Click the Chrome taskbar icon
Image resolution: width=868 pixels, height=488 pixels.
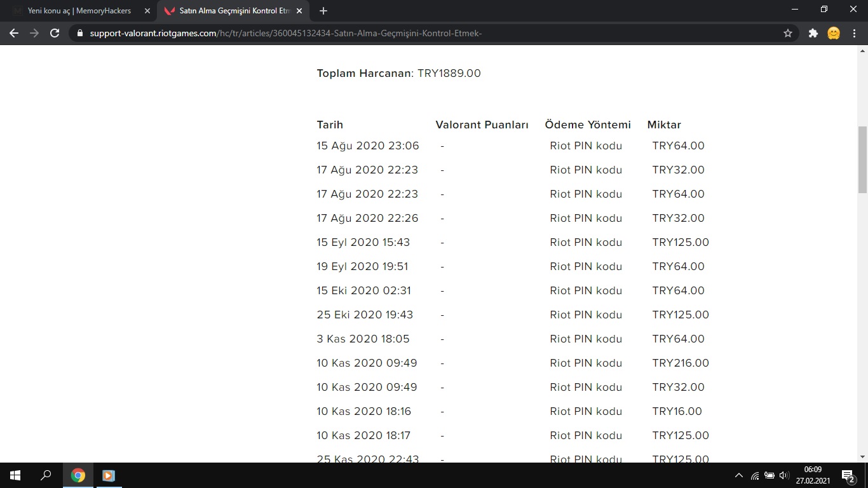tap(78, 475)
